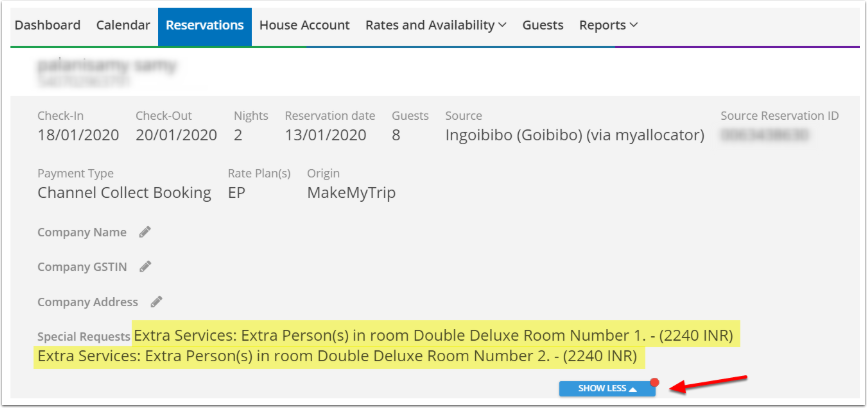Collapse details with Show Less
This screenshot has width=867, height=408.
pyautogui.click(x=607, y=389)
